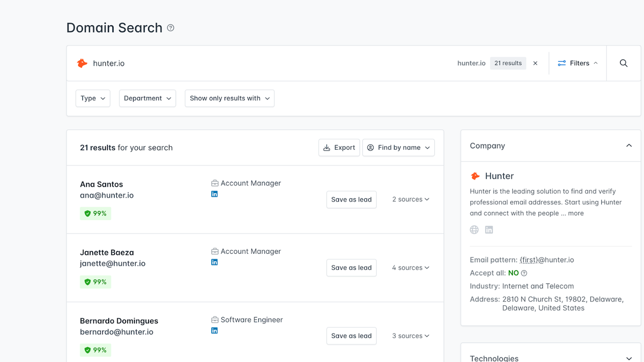644x362 pixels.
Task: Open the Show only results with dropdown
Action: click(x=229, y=98)
